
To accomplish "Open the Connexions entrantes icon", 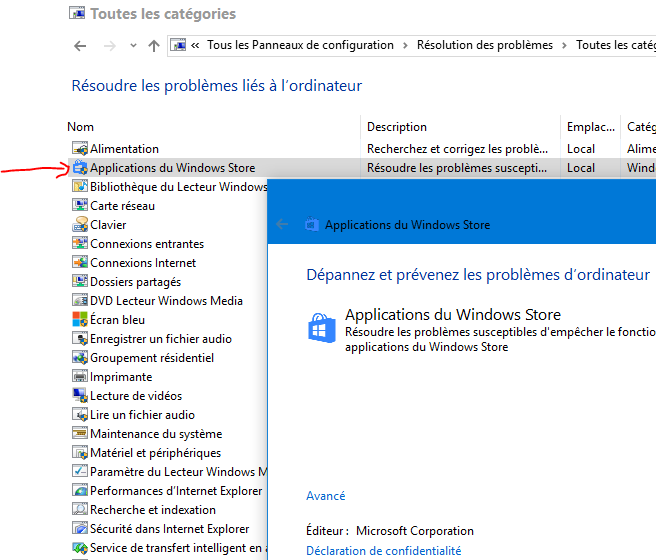I will pos(80,243).
